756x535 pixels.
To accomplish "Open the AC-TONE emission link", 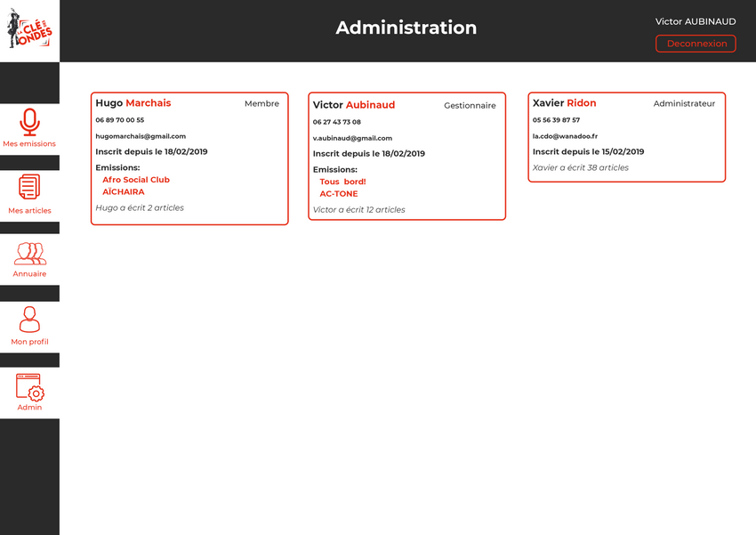I will (x=339, y=194).
